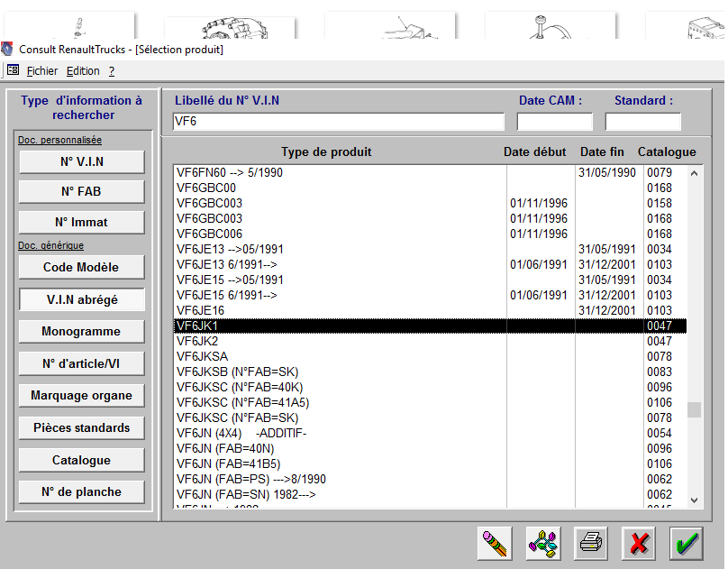
Task: Open the Fichier menu
Action: coord(41,70)
